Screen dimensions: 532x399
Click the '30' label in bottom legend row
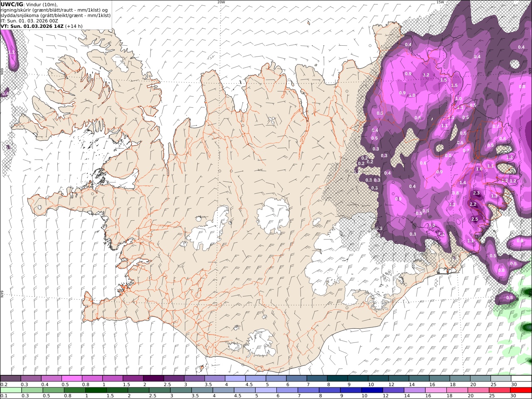[x=513, y=396]
